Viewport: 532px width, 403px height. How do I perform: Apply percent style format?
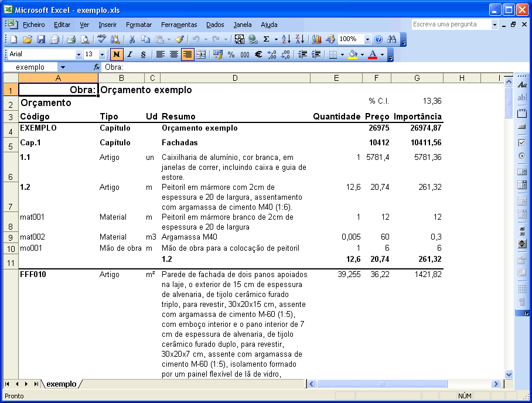[231, 54]
